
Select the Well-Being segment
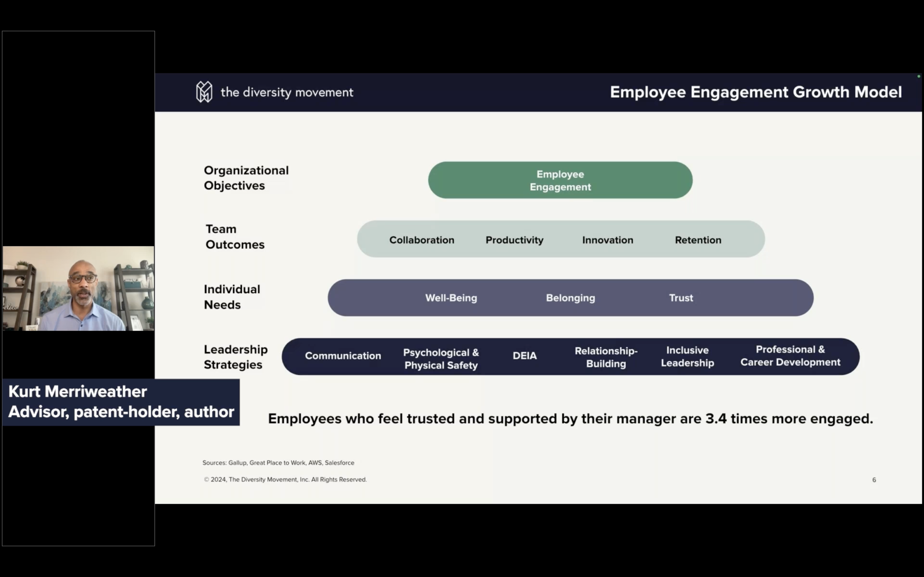click(451, 298)
